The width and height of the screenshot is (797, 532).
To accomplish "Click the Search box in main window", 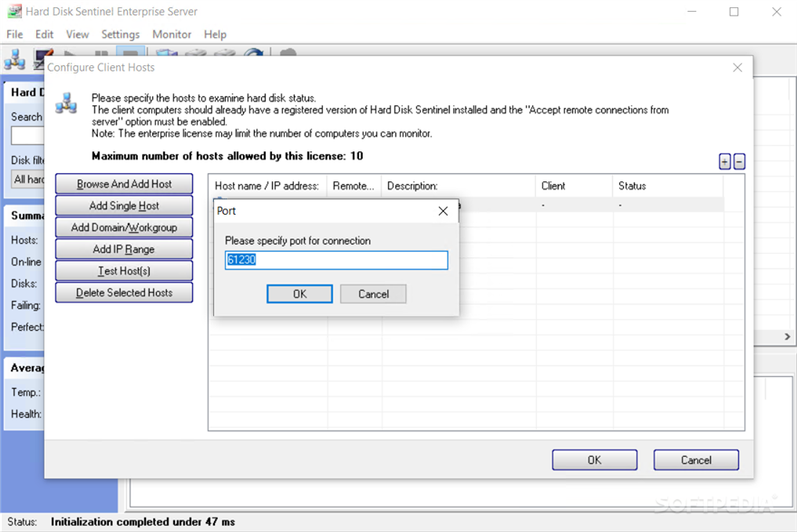I will point(28,136).
